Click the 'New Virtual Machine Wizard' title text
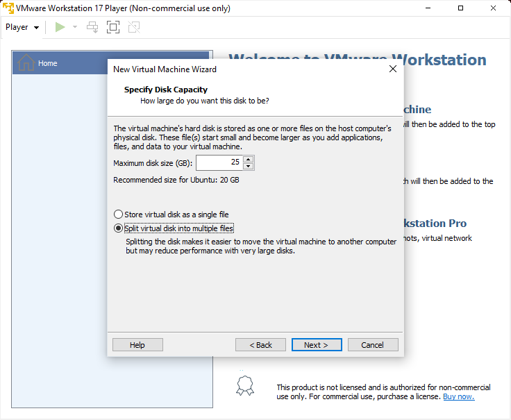The height and width of the screenshot is (420, 511). [165, 69]
